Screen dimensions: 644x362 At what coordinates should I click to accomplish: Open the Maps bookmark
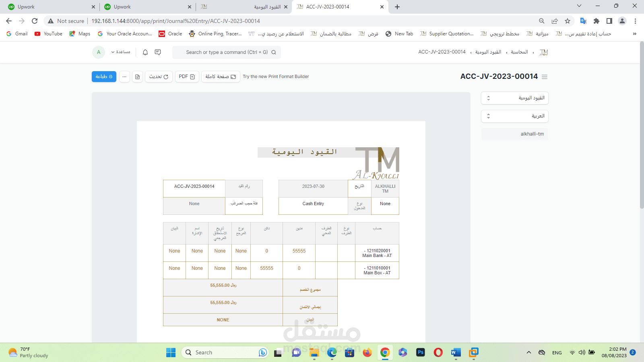click(80, 34)
